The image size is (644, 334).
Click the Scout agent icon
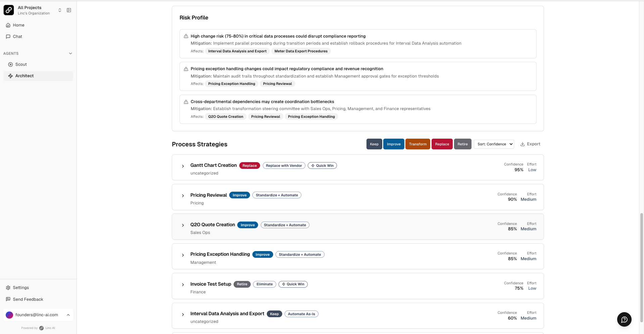[x=10, y=64]
